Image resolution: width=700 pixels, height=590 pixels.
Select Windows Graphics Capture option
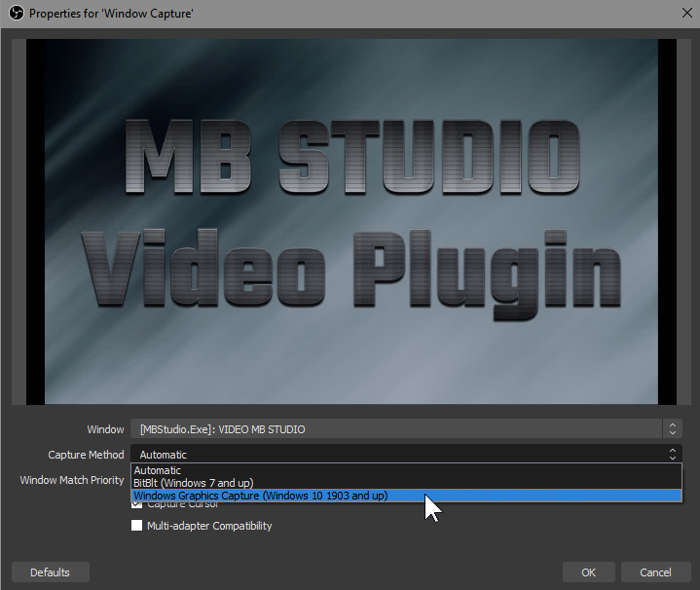tap(406, 496)
